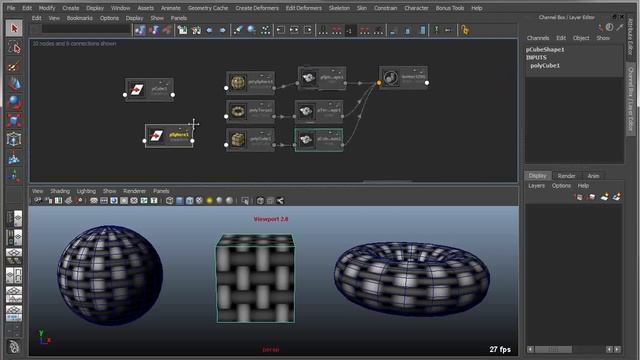Pick the Universal Manipulator cube icon
640x360 pixels.
coord(14,139)
